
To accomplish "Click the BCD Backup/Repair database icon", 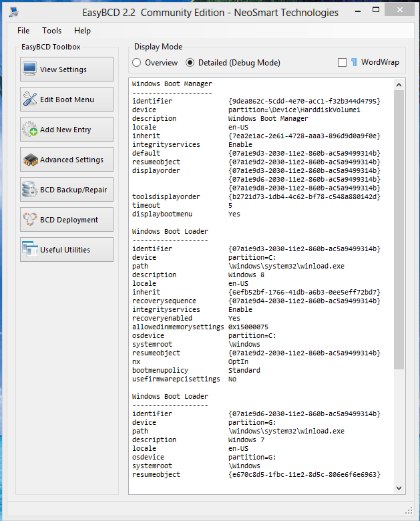I will click(x=30, y=190).
